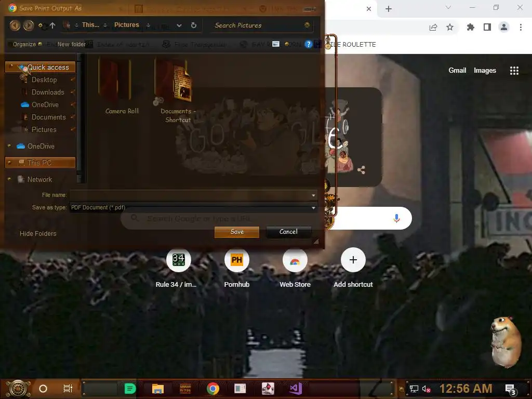Select the pinned OneDrive under Quick access
Viewport: 532px width, 399px height.
tap(45, 104)
